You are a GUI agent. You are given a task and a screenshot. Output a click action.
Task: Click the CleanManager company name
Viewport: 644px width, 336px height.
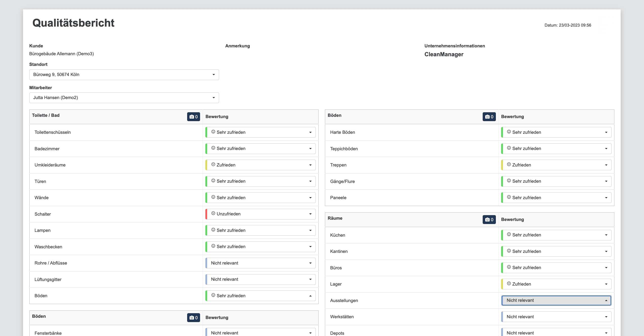tap(444, 54)
